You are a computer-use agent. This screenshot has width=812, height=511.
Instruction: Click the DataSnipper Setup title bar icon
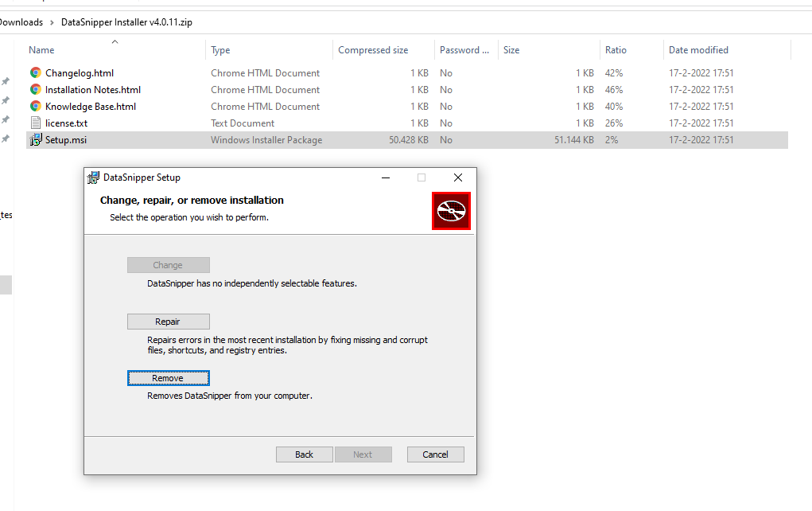[x=93, y=177]
